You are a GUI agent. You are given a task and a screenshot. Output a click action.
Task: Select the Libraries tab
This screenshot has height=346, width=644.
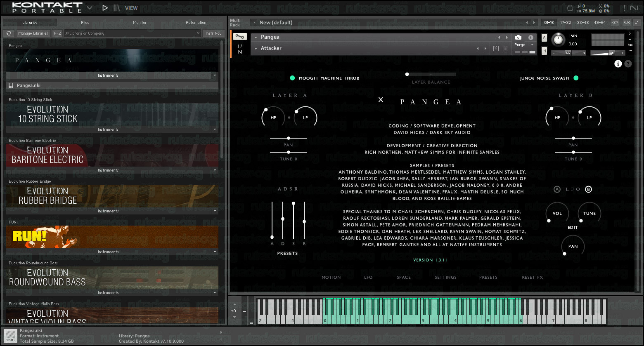coord(30,23)
